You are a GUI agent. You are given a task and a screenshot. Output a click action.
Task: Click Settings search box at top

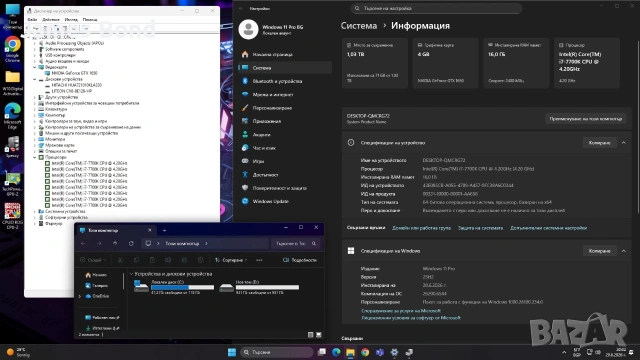[x=437, y=8]
